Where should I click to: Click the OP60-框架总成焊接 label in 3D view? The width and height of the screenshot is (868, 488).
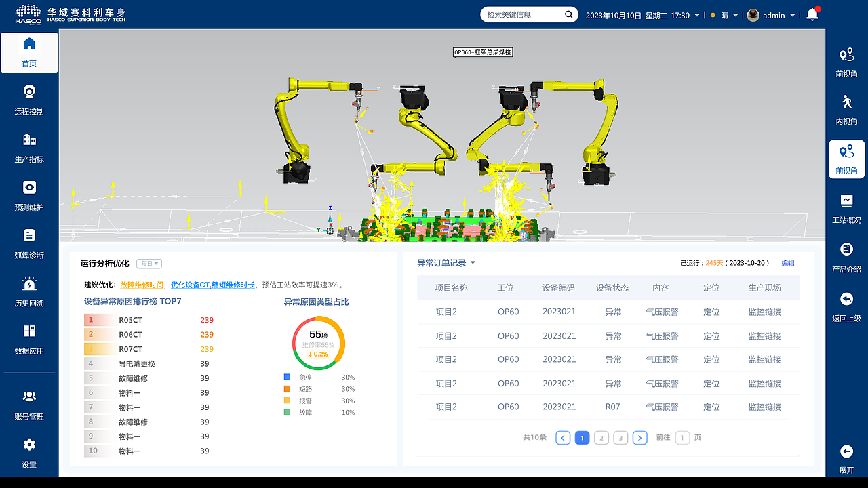click(x=482, y=52)
